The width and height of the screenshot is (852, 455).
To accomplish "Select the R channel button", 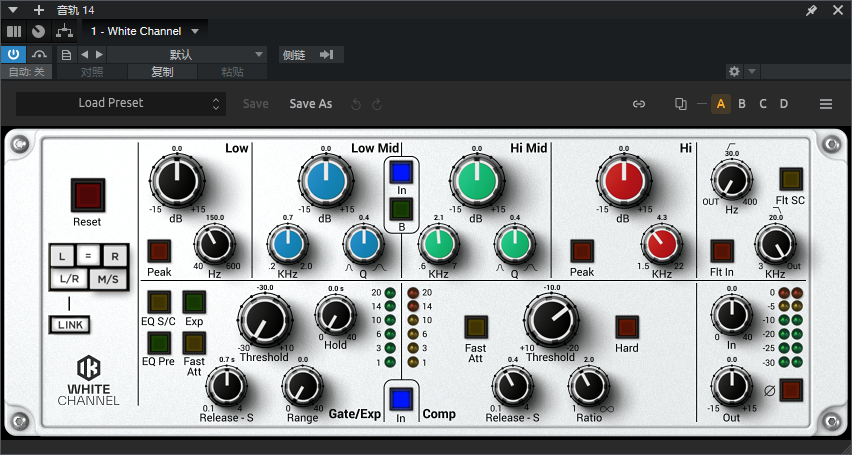I will coord(115,257).
